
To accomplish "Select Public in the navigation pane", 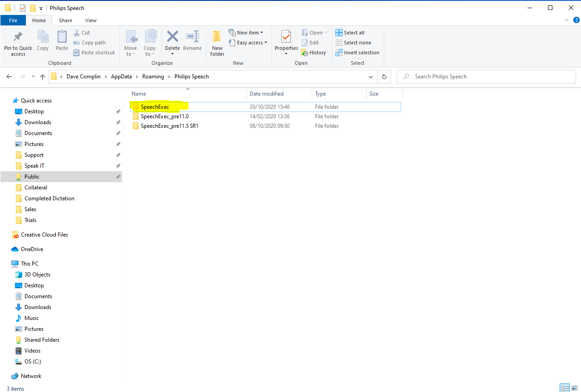I will [61, 177].
